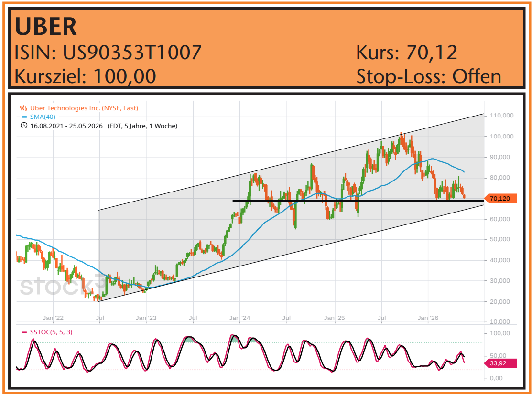The width and height of the screenshot is (532, 394).
Task: Click the pink SSTOC legend marker
Action: click(x=24, y=332)
